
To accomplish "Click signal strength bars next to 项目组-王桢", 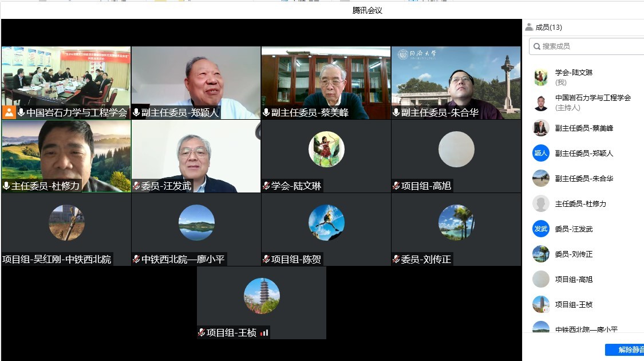I will [264, 332].
